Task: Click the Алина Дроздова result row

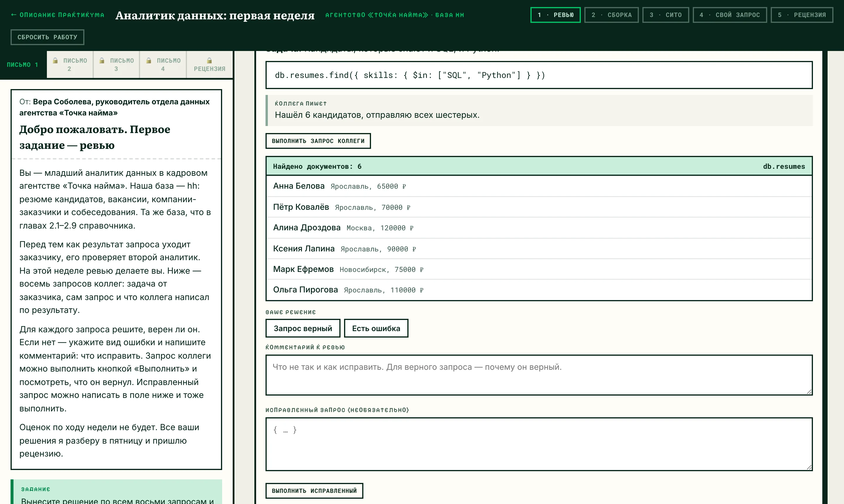Action: [x=539, y=228]
